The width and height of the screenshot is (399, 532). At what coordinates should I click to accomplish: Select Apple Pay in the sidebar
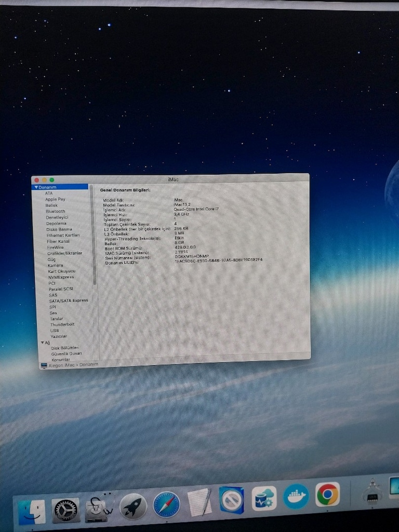point(55,199)
